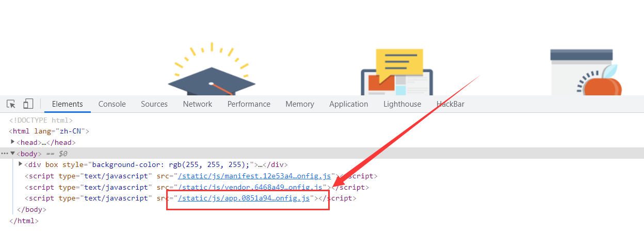Click the three-dot ellipsis beside the body row
Viewport: 644px width, 234px height.
point(5,154)
